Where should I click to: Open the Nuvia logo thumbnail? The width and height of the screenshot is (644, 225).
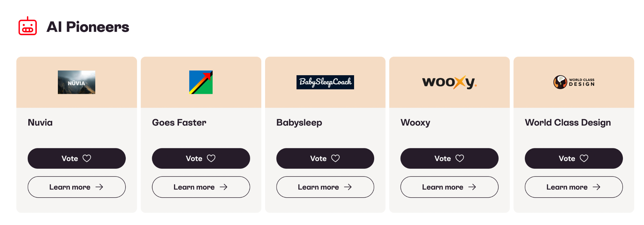click(x=76, y=82)
